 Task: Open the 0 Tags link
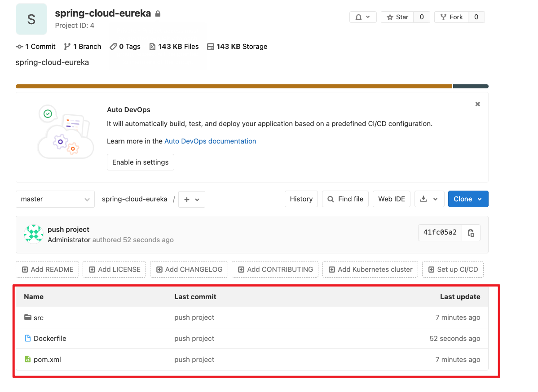[125, 47]
